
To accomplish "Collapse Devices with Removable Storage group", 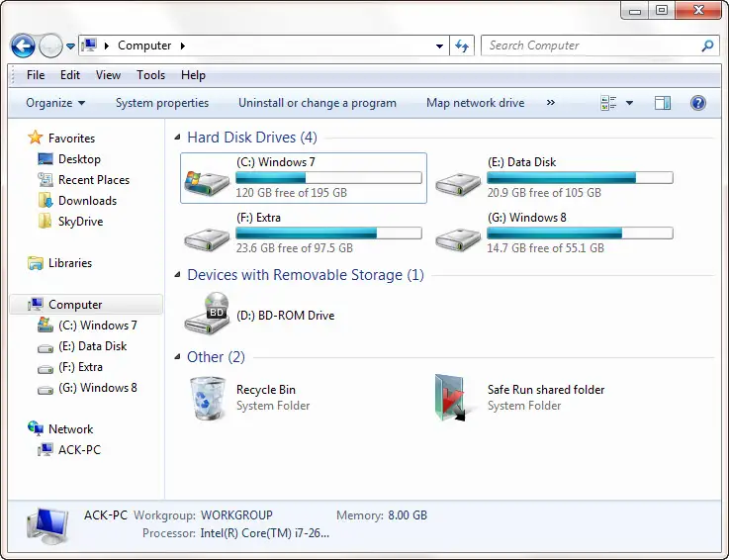I will (x=177, y=274).
